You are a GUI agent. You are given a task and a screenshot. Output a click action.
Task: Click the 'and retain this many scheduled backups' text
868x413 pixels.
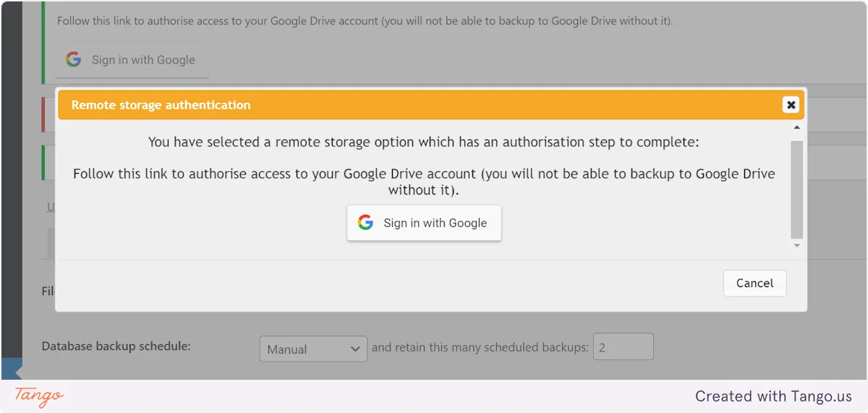480,347
